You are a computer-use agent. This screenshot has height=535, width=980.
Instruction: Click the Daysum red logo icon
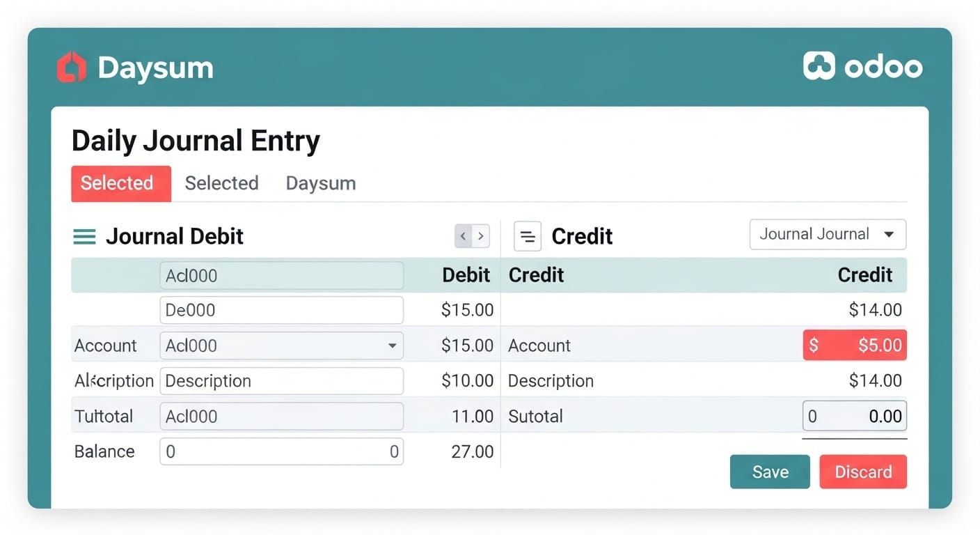tap(72, 68)
